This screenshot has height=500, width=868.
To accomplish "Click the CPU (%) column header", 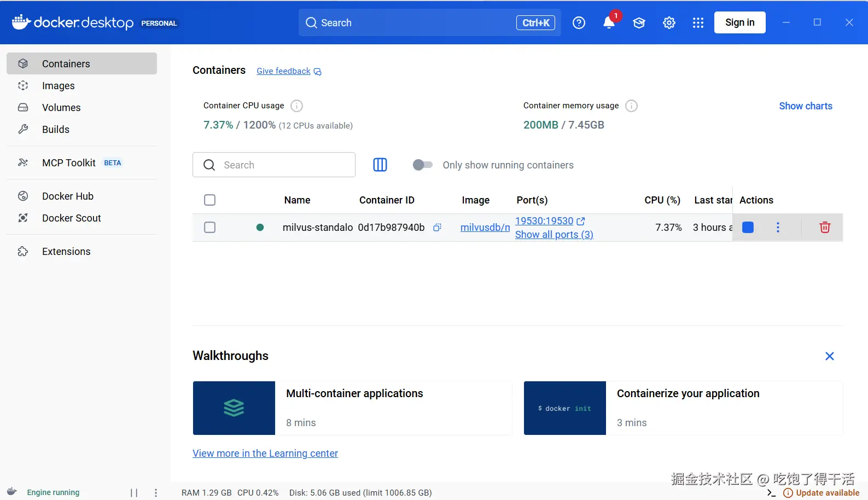I will pos(662,200).
